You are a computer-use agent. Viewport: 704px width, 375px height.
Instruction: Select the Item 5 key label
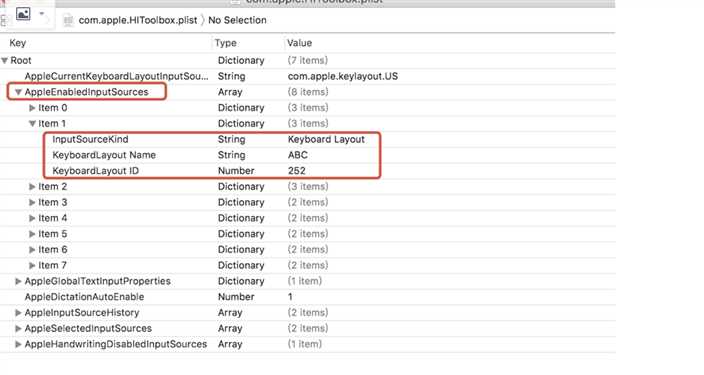(x=53, y=234)
